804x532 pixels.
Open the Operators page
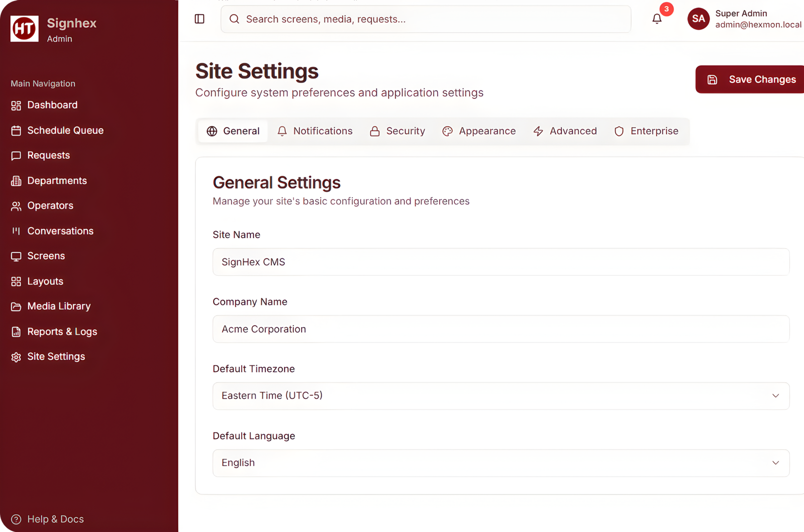[x=50, y=205]
